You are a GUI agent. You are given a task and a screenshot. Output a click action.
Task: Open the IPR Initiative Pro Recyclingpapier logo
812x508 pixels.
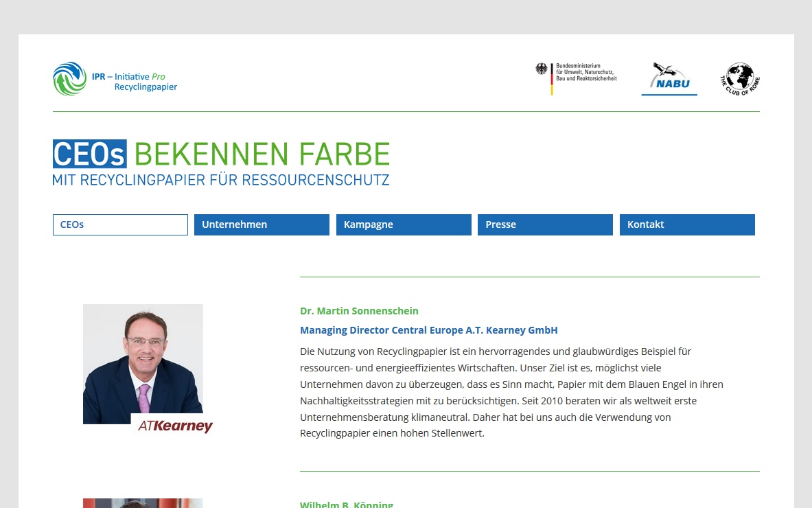point(115,79)
